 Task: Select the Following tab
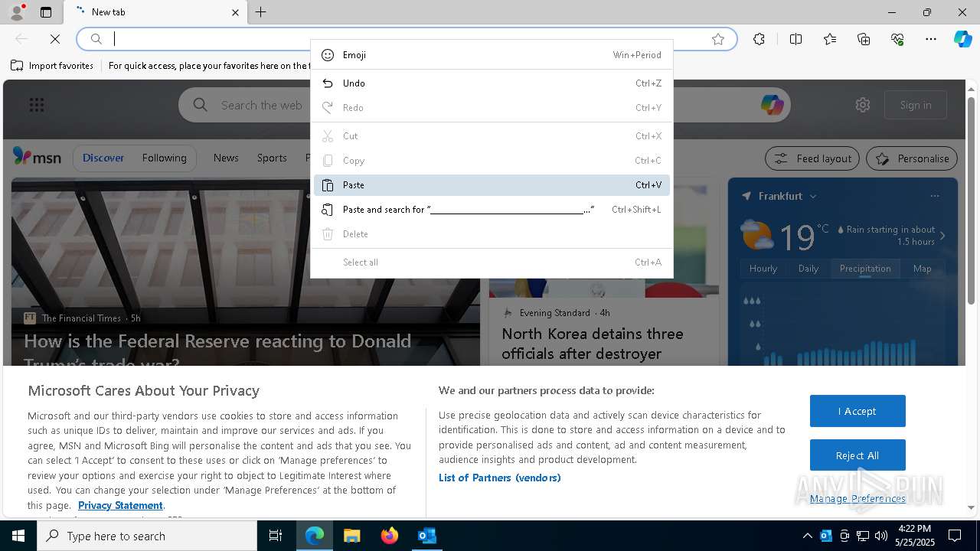164,158
